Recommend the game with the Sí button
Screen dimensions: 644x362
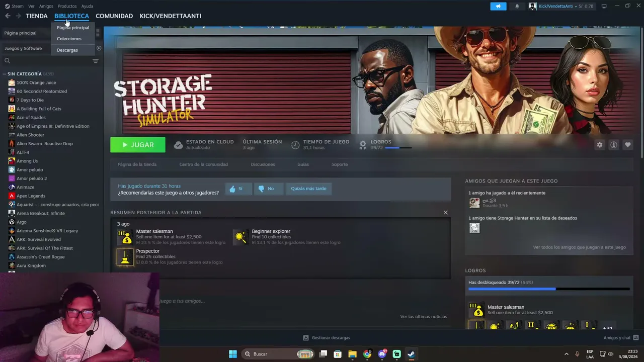click(237, 189)
